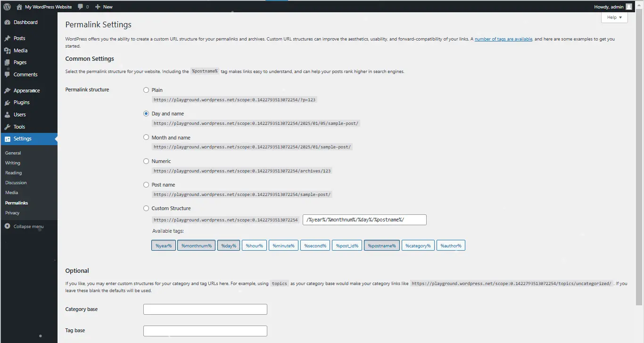
Task: Click the Pages icon in sidebar
Action: tap(7, 62)
